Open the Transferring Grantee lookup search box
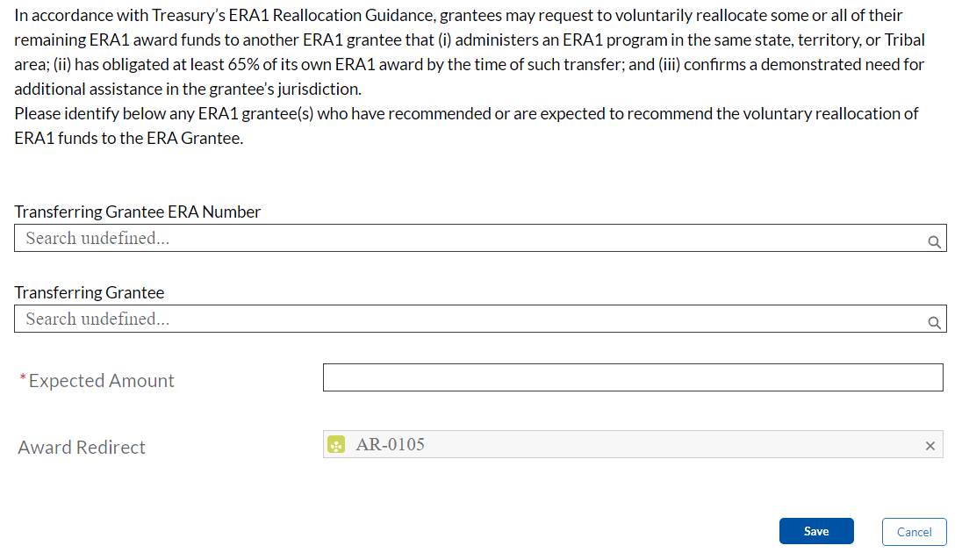This screenshot has width=969, height=560. (465, 319)
